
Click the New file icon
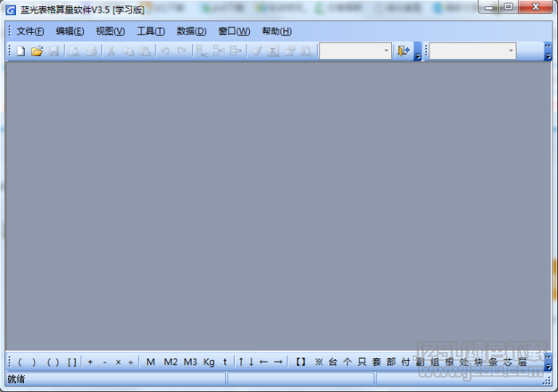coord(21,51)
